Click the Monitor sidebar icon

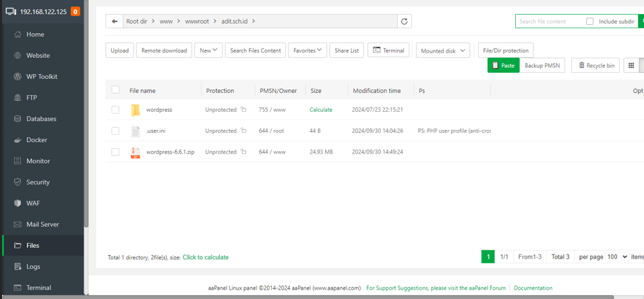point(18,161)
